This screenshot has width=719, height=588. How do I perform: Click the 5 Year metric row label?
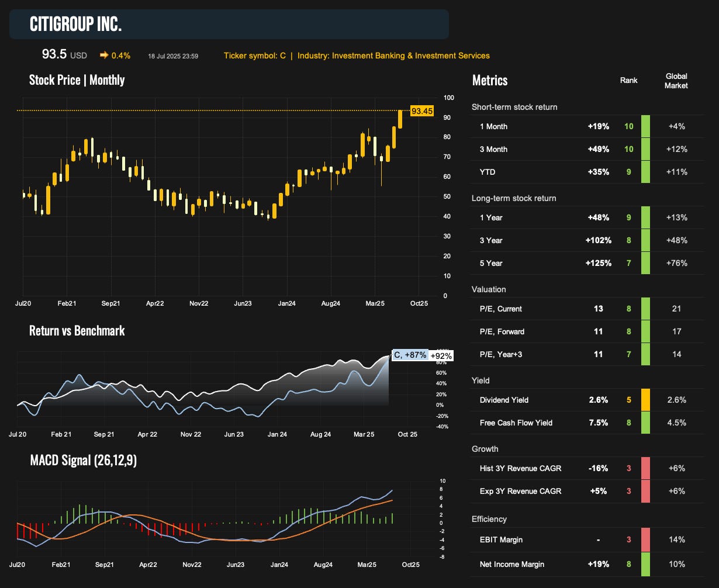[x=491, y=263]
